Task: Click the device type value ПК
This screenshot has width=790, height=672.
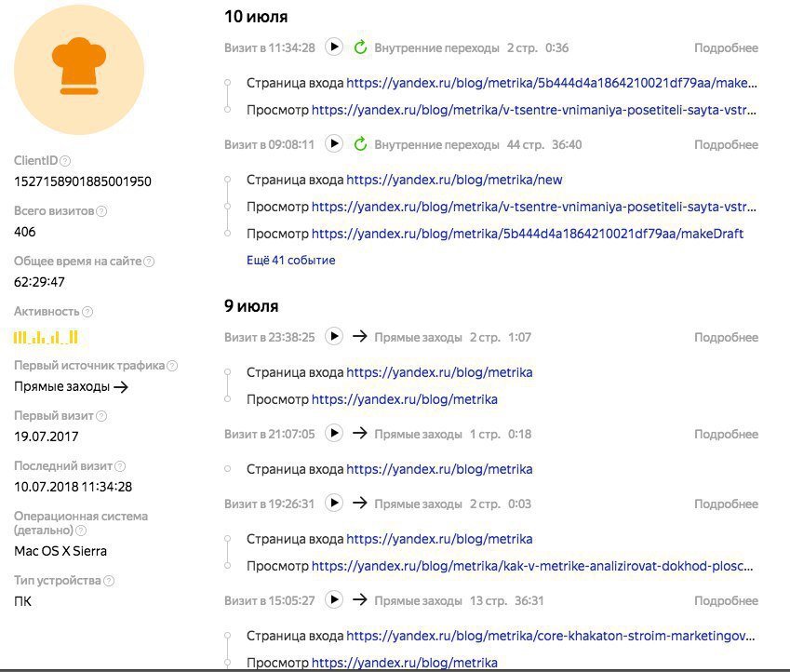Action: (22, 601)
